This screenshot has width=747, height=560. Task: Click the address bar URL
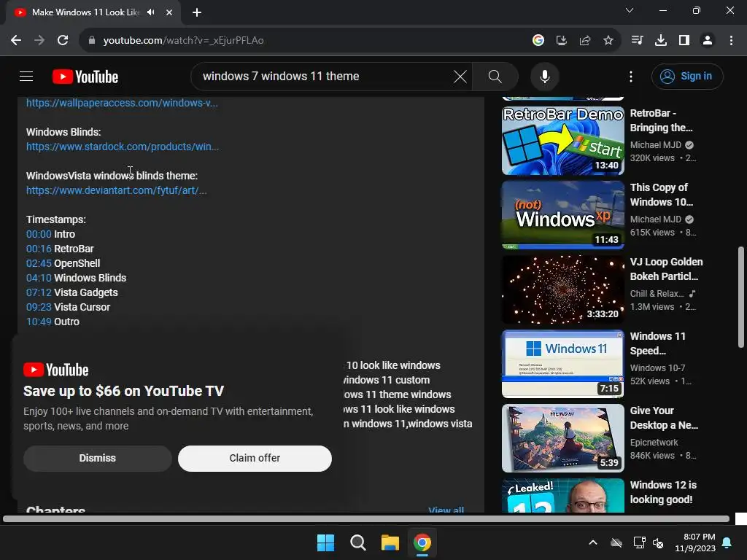[x=183, y=41]
